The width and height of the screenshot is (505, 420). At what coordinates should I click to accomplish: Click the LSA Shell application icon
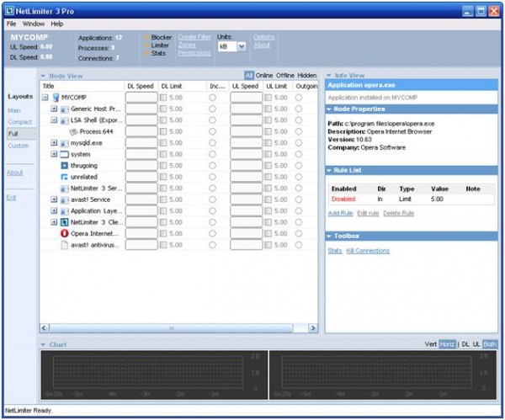tap(65, 120)
